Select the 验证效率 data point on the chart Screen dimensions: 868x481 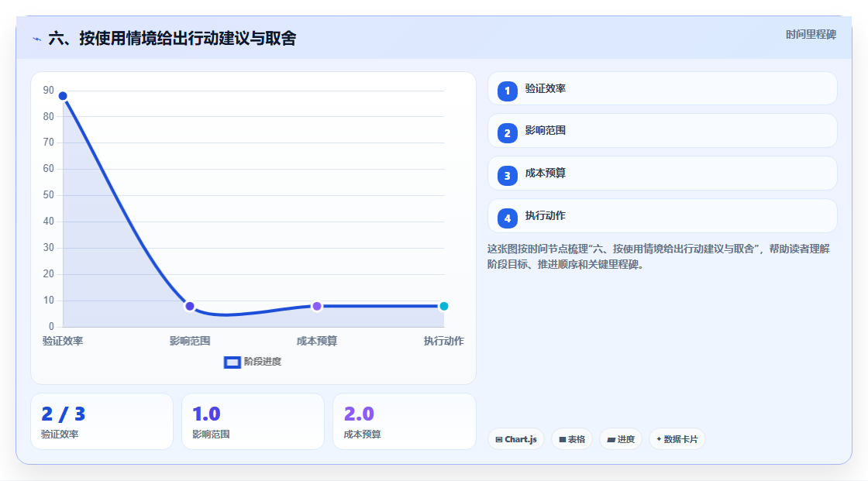(63, 96)
